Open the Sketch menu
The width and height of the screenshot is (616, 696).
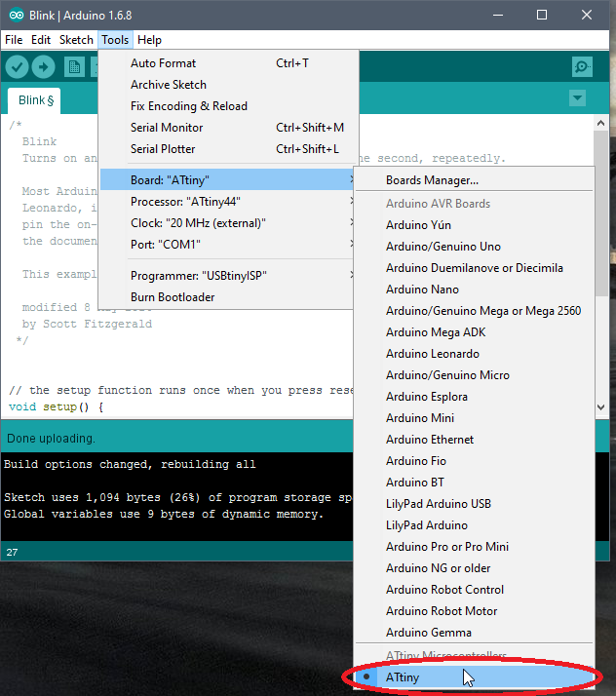tap(76, 40)
